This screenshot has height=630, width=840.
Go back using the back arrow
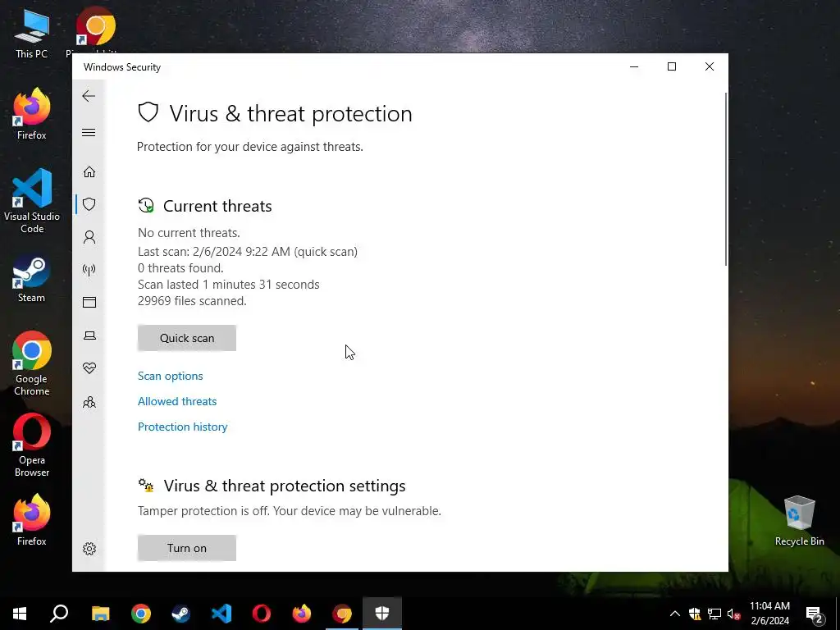coord(89,96)
